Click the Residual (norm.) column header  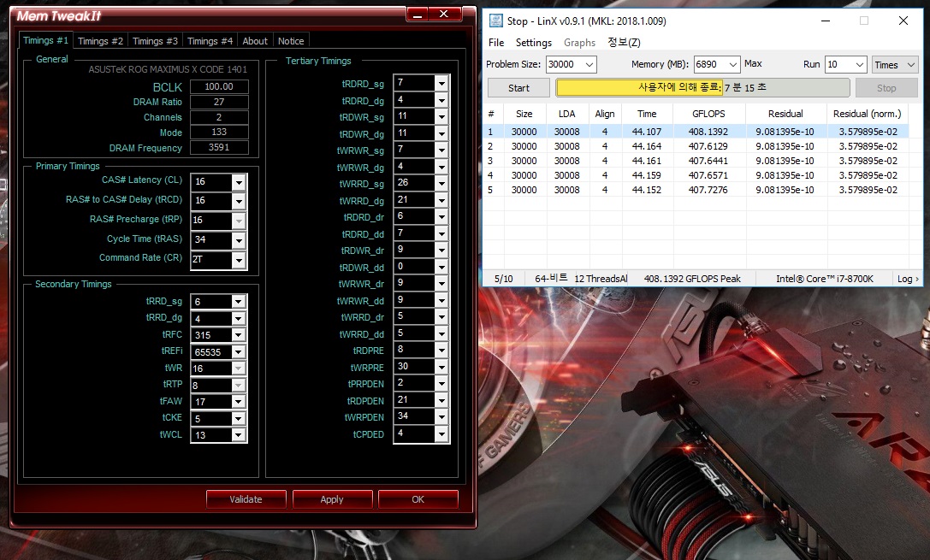coord(868,114)
